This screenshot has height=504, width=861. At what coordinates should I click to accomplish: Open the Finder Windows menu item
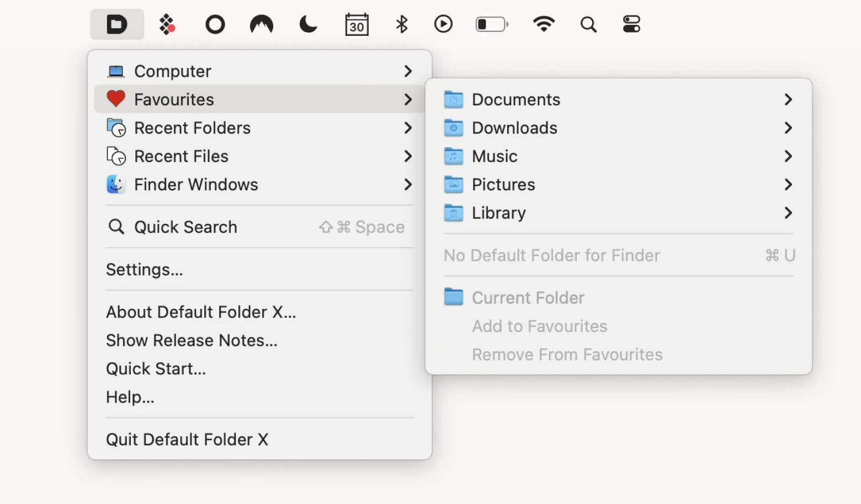(x=259, y=184)
